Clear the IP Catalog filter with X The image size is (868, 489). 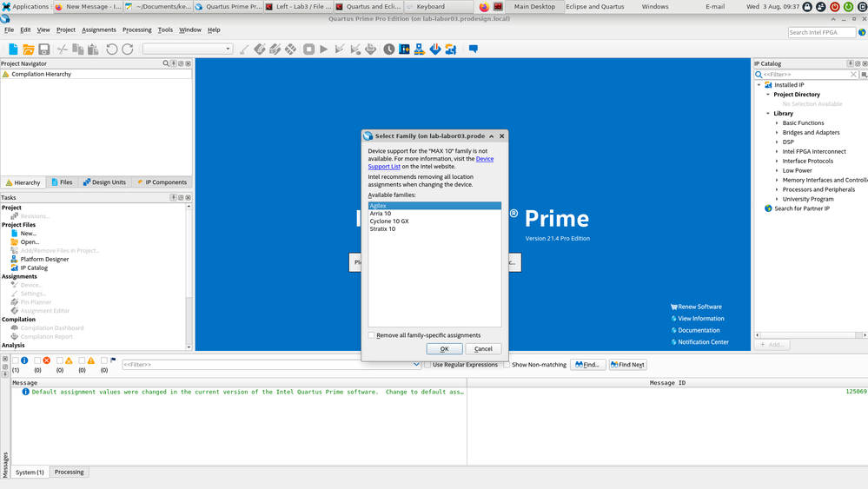(x=853, y=74)
